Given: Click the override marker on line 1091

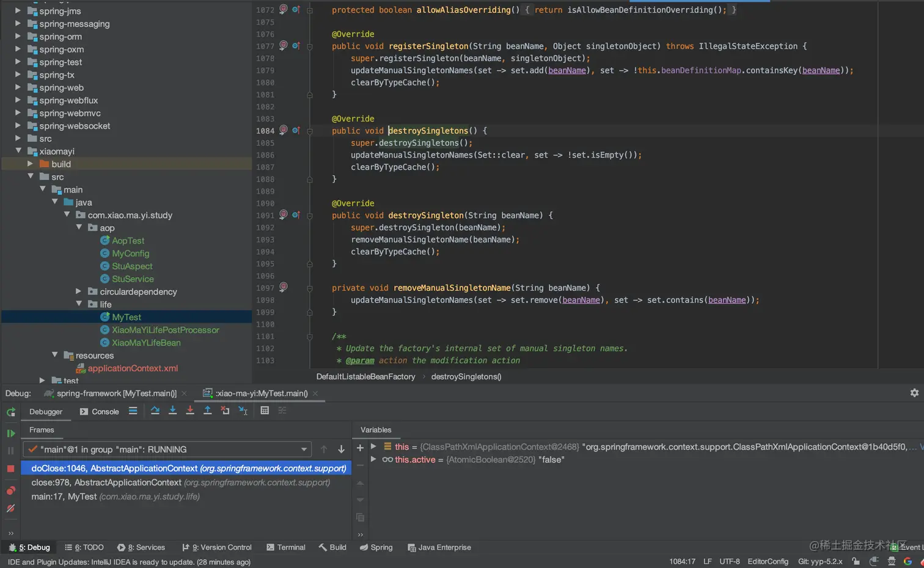Looking at the screenshot, I should [296, 214].
